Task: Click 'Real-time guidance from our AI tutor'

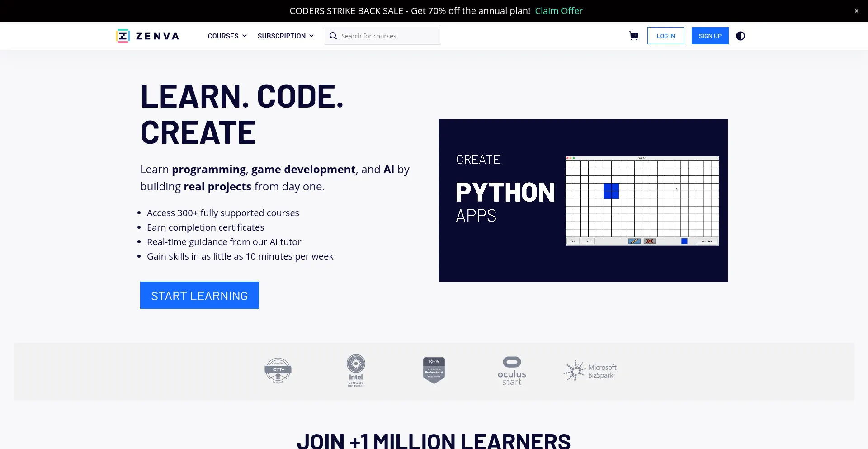Action: [224, 242]
